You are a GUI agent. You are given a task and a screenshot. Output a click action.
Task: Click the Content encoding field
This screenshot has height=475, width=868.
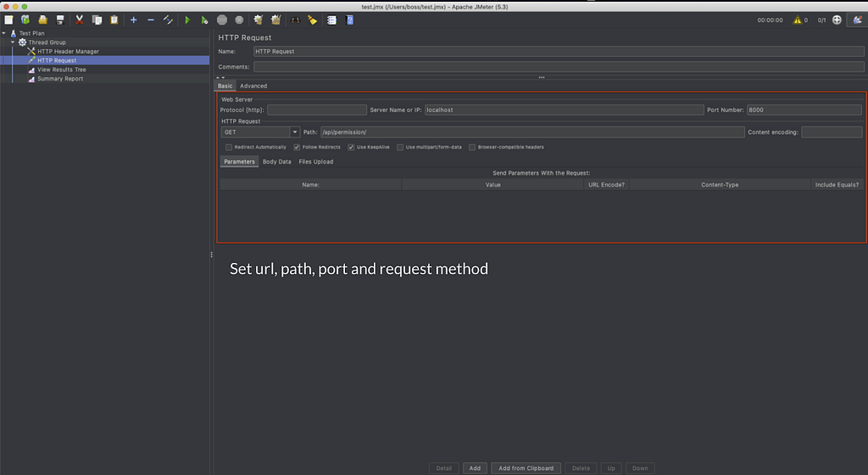pos(832,132)
